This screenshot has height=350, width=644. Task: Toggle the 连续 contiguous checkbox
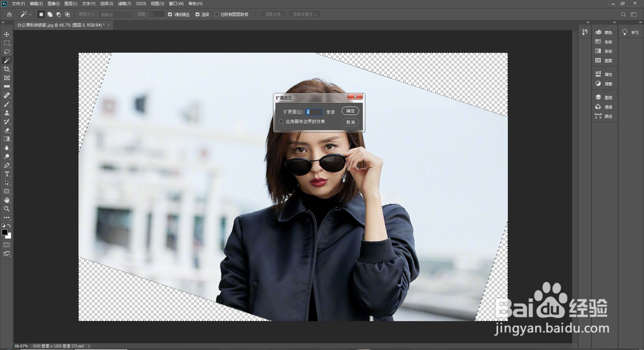coord(198,14)
